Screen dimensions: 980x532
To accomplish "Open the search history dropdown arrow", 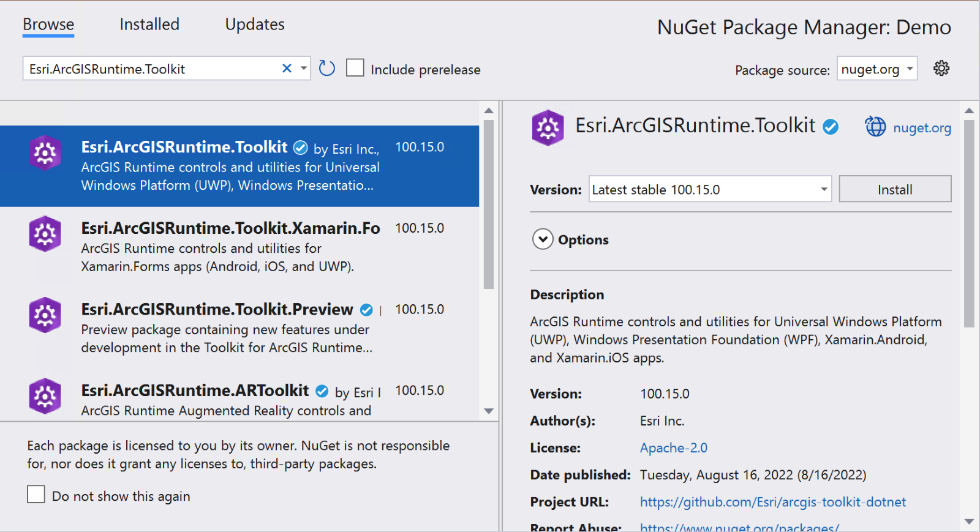I will (304, 69).
